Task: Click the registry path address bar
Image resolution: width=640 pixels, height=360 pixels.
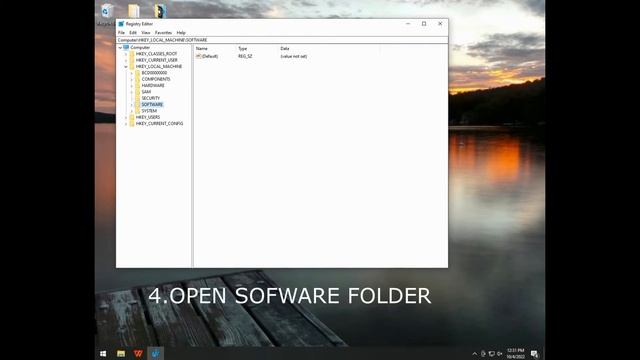Action: [x=282, y=40]
